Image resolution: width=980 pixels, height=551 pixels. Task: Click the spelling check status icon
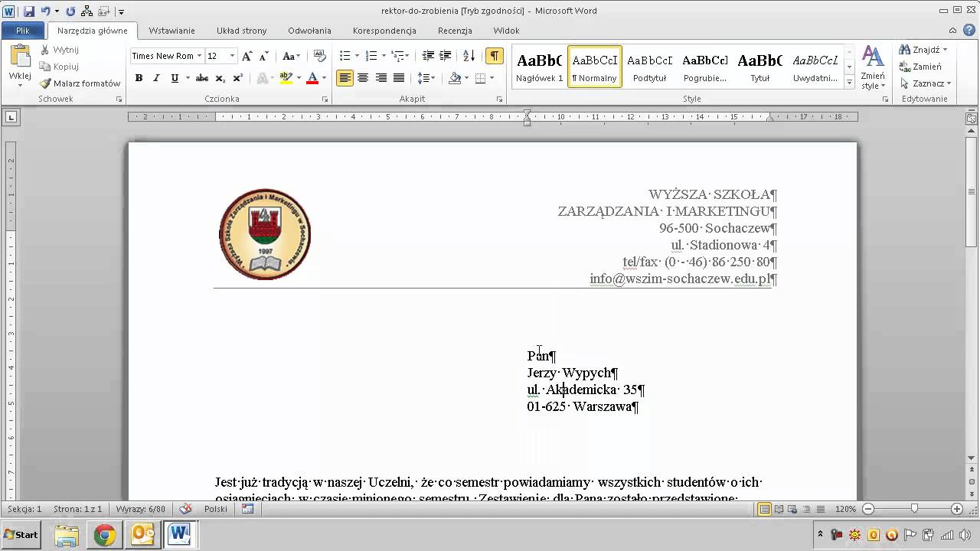(x=185, y=509)
